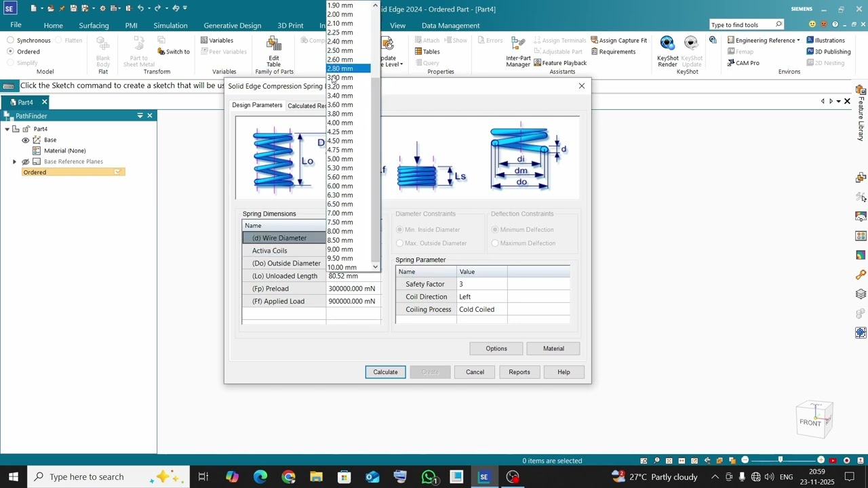Click the Material button

pyautogui.click(x=553, y=348)
